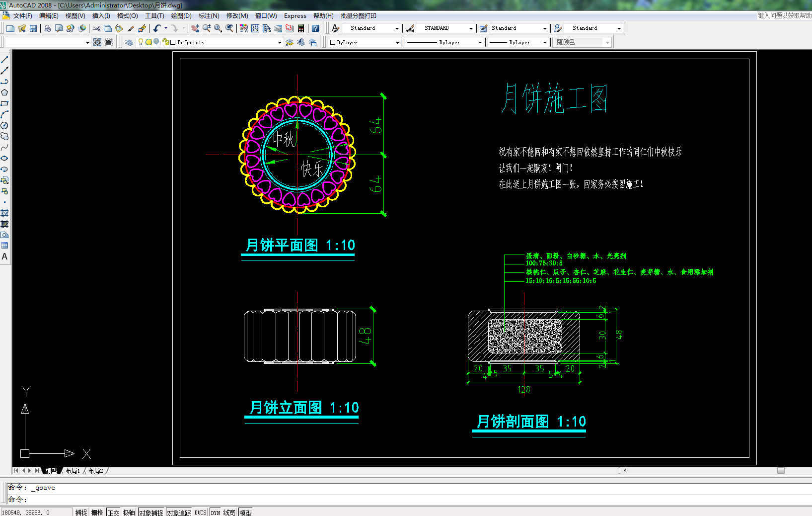
Task: Open the 批量分图打印 menu
Action: coord(358,16)
